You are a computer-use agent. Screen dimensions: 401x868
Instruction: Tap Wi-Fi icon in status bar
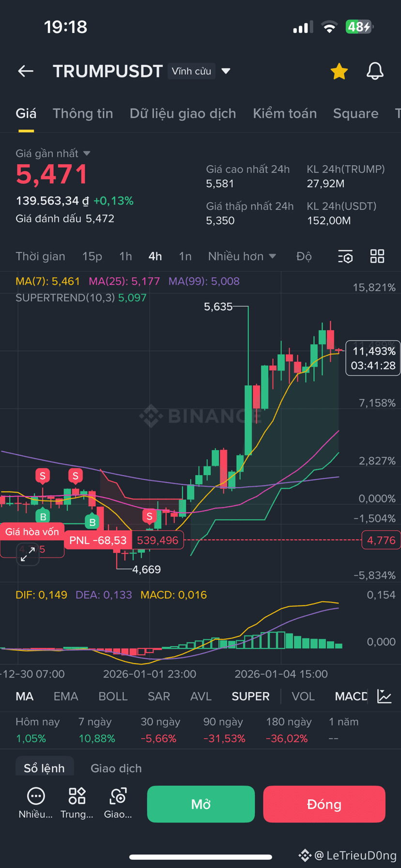point(329,27)
